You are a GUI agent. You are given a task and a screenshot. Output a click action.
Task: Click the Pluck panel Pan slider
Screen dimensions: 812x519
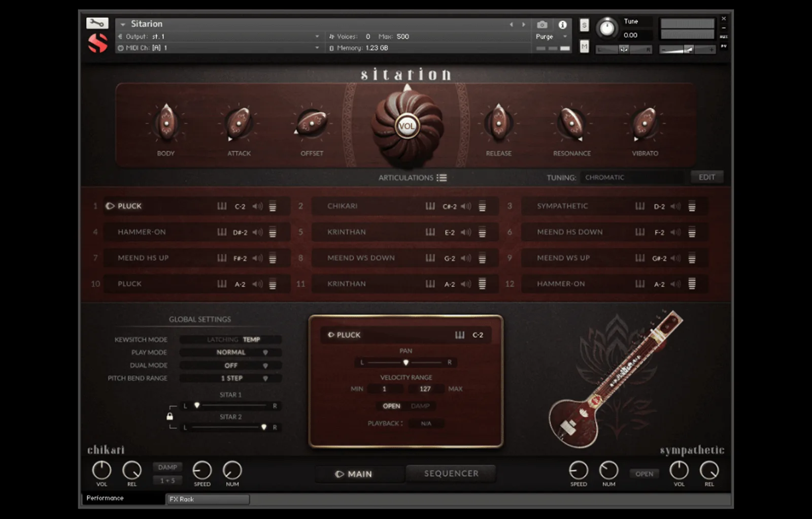[405, 363]
